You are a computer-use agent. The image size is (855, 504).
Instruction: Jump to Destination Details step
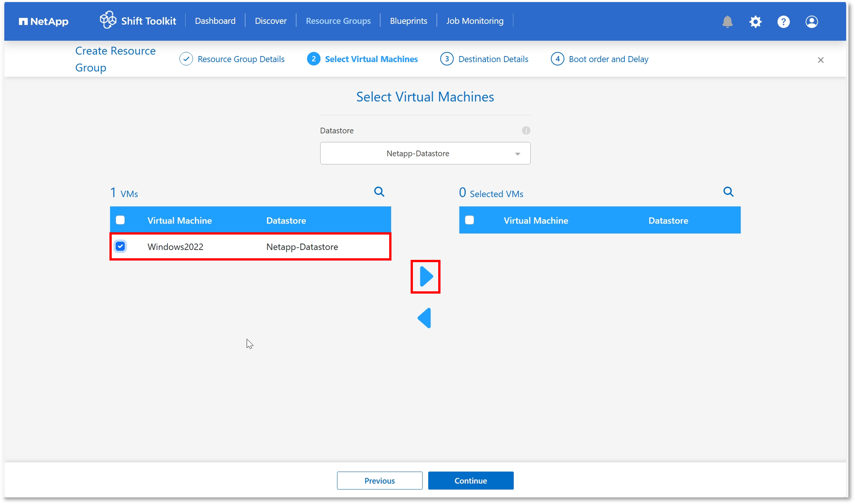(x=493, y=59)
